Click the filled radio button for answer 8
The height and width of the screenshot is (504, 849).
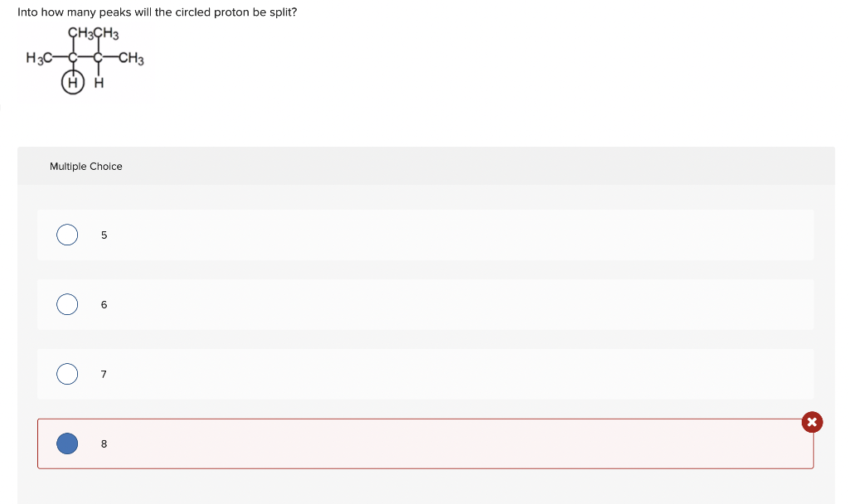click(67, 443)
